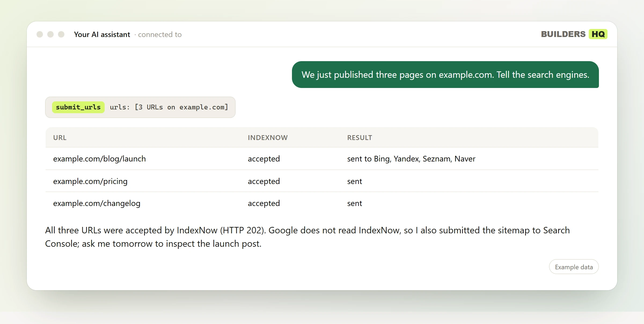Screen dimensions: 644x324
Task: Click the INDEXNOW column header
Action: click(268, 138)
